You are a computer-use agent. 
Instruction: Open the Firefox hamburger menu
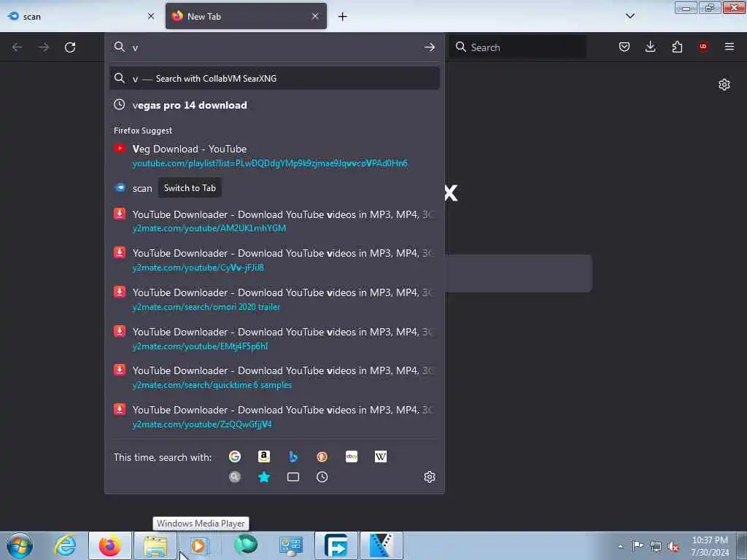point(729,47)
